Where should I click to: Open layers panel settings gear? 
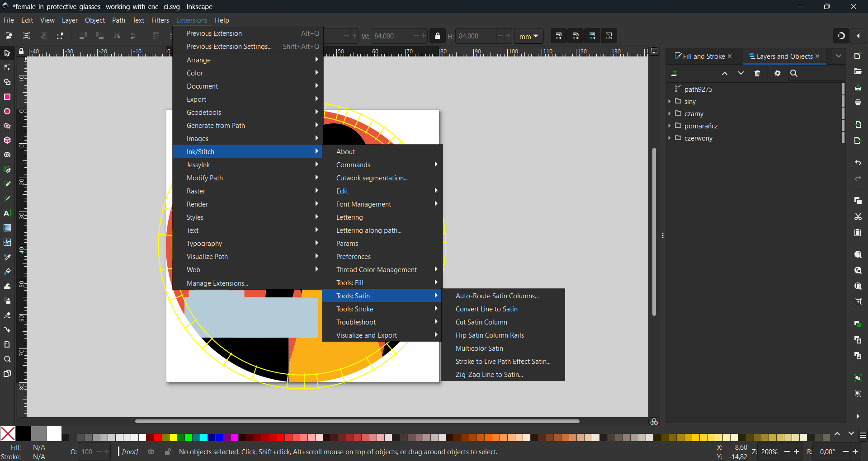[778, 73]
